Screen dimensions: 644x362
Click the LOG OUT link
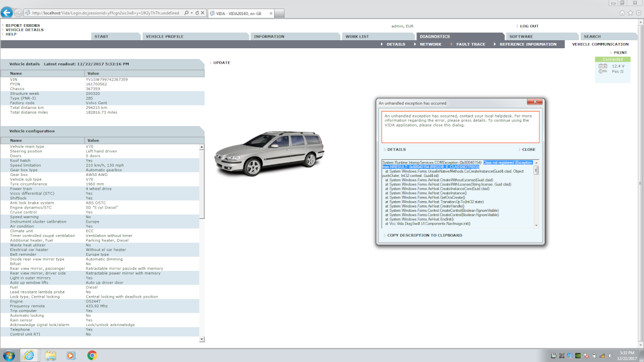pyautogui.click(x=529, y=26)
